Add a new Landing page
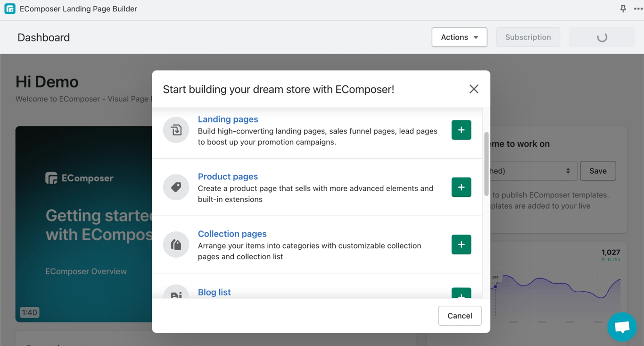The image size is (644, 346). click(x=461, y=130)
